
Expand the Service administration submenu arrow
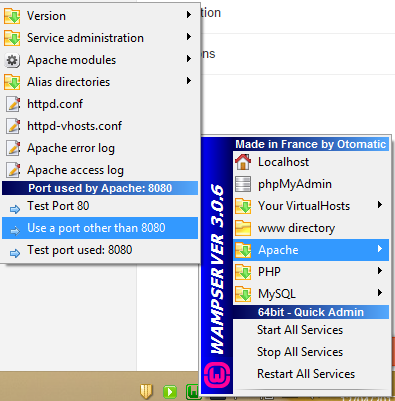point(189,37)
